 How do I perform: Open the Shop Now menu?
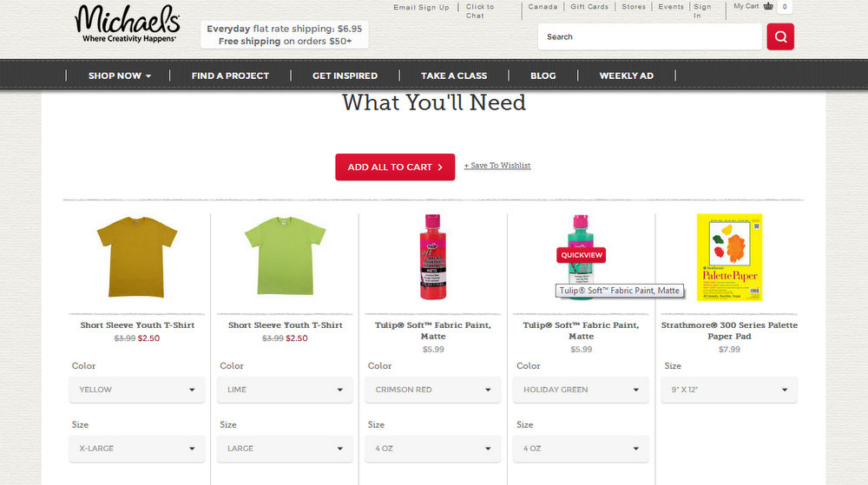point(120,75)
